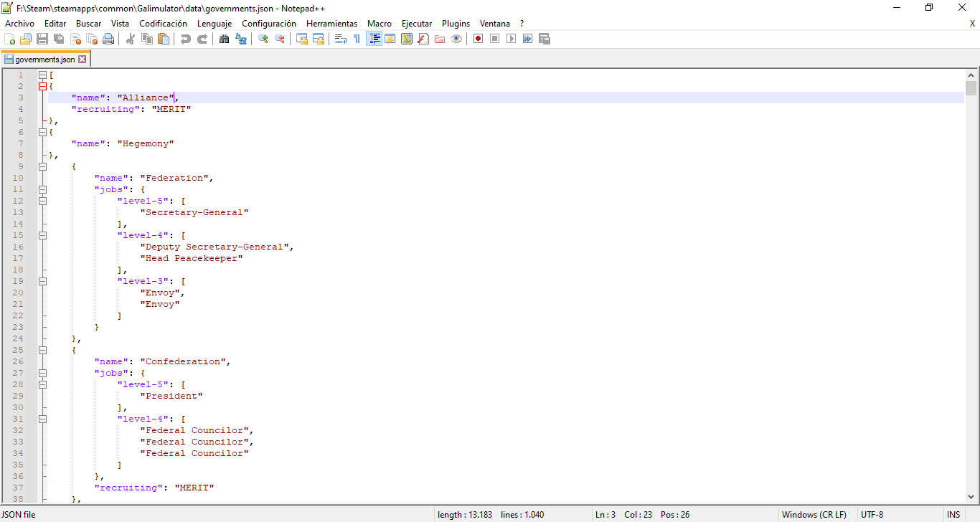The image size is (980, 522).
Task: Open the Ventana menu
Action: (x=495, y=24)
